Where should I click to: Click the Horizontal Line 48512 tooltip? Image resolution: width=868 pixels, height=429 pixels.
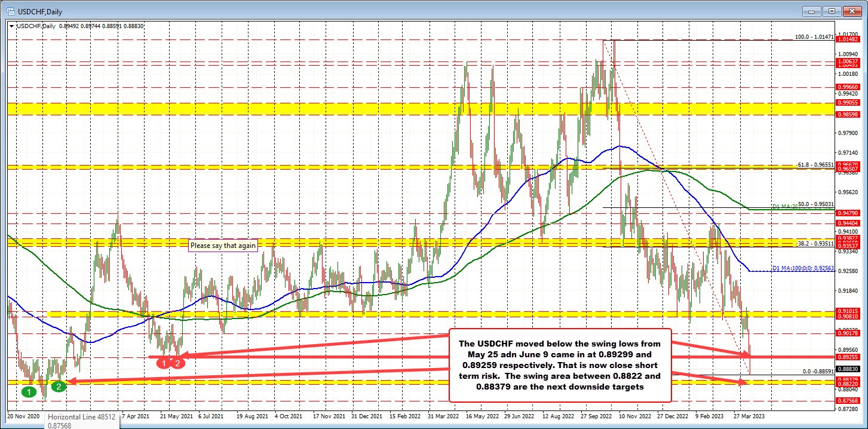[x=81, y=417]
